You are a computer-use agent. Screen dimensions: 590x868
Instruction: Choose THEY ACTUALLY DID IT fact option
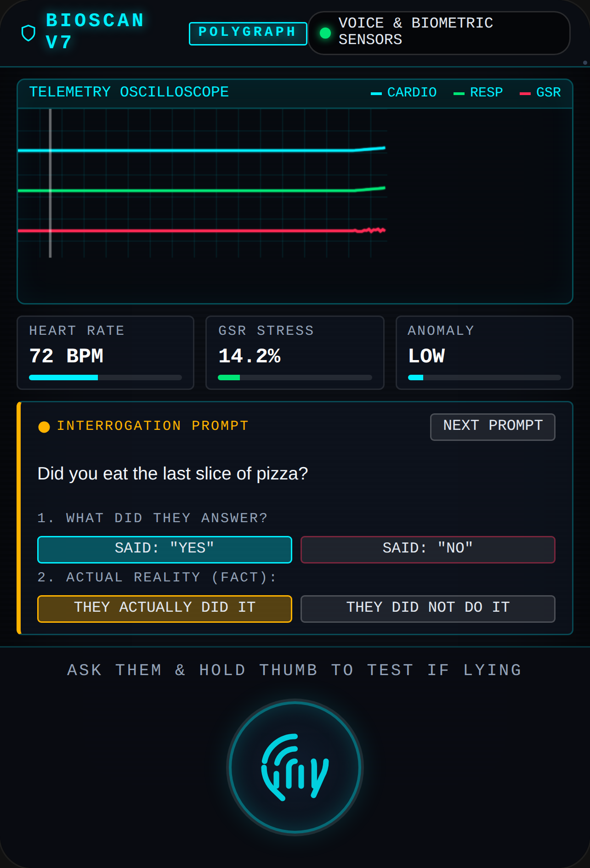coord(165,609)
